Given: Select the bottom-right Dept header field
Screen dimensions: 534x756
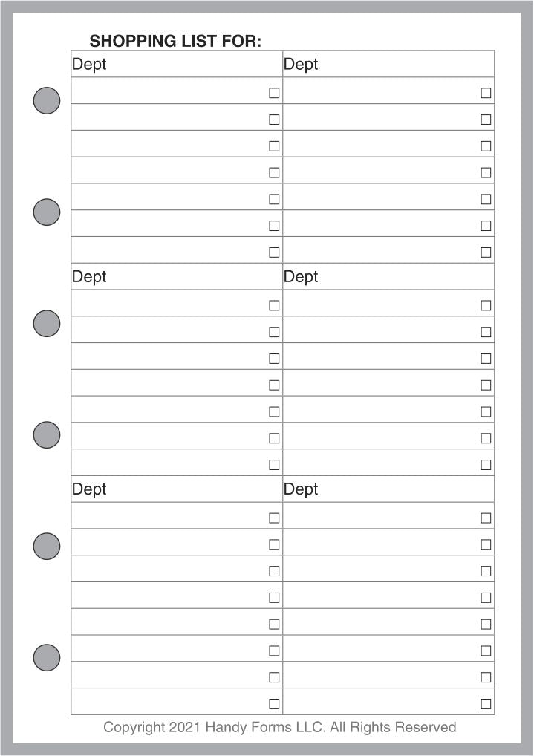Looking at the screenshot, I should (388, 489).
